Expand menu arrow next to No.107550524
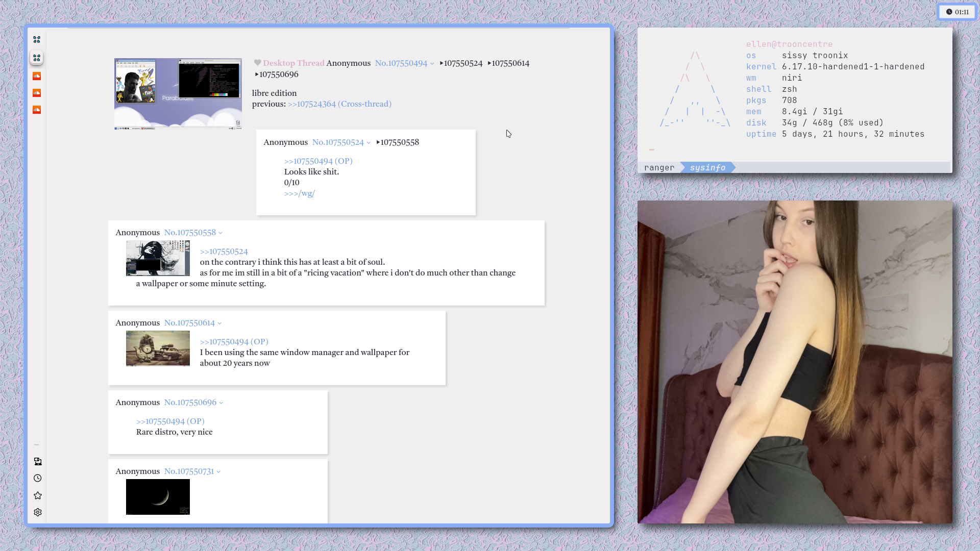The width and height of the screenshot is (980, 551). (369, 143)
